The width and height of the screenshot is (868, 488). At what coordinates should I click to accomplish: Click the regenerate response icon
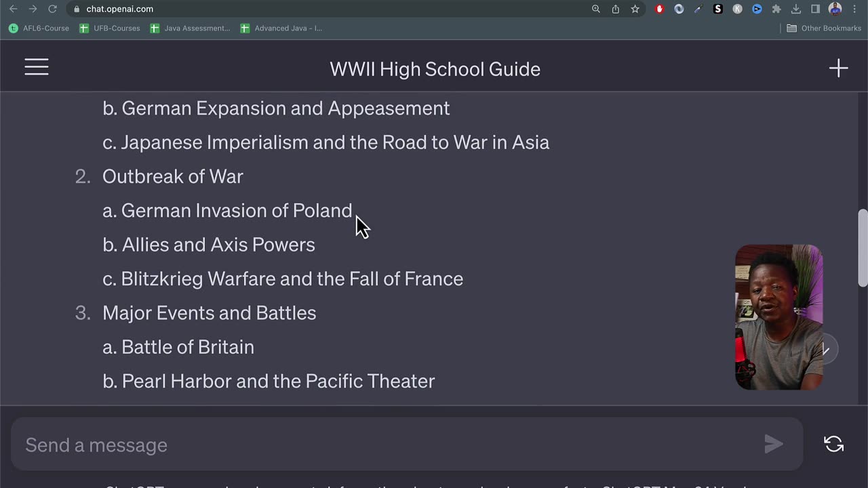833,444
